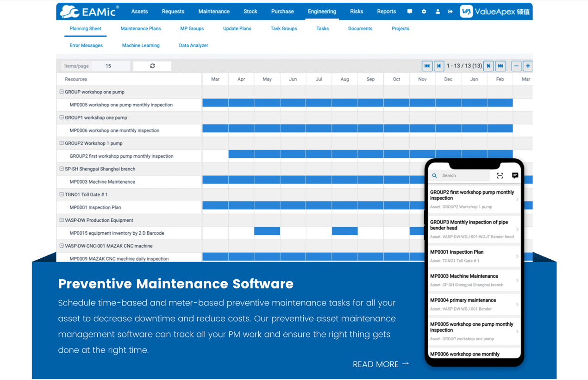Screen dimensions: 588x380
Task: Collapse the SP-SH Shengpai Shanghai branch group
Action: click(62, 169)
